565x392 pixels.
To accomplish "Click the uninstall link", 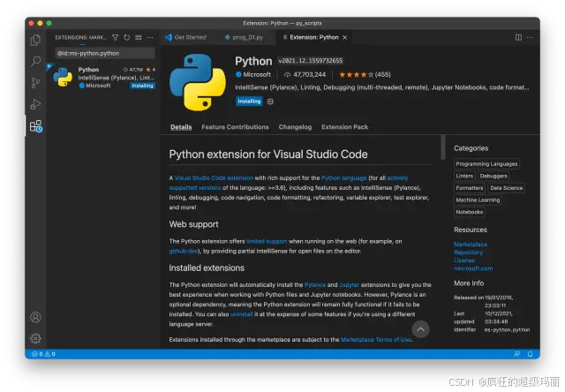I will 241,314.
